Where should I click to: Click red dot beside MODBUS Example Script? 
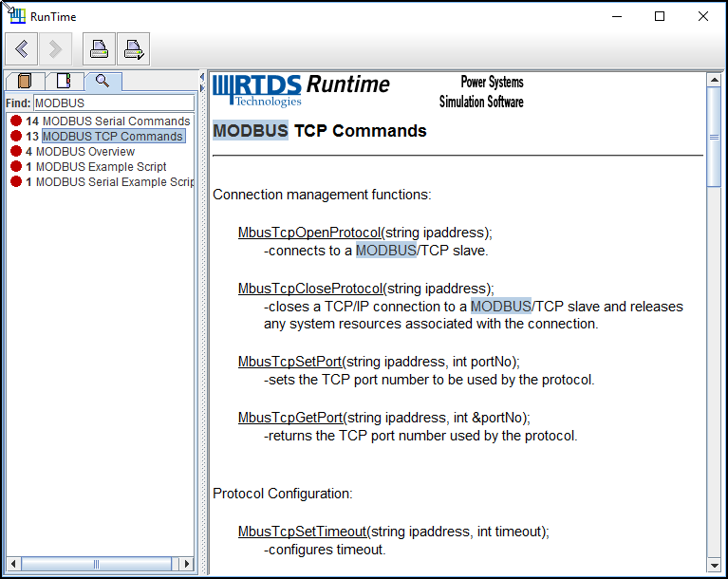16,166
